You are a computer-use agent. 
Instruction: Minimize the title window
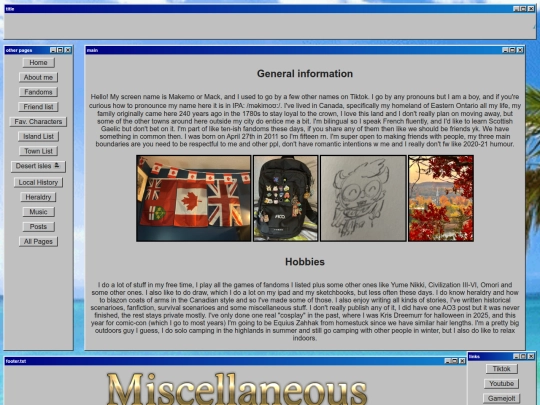516,9
